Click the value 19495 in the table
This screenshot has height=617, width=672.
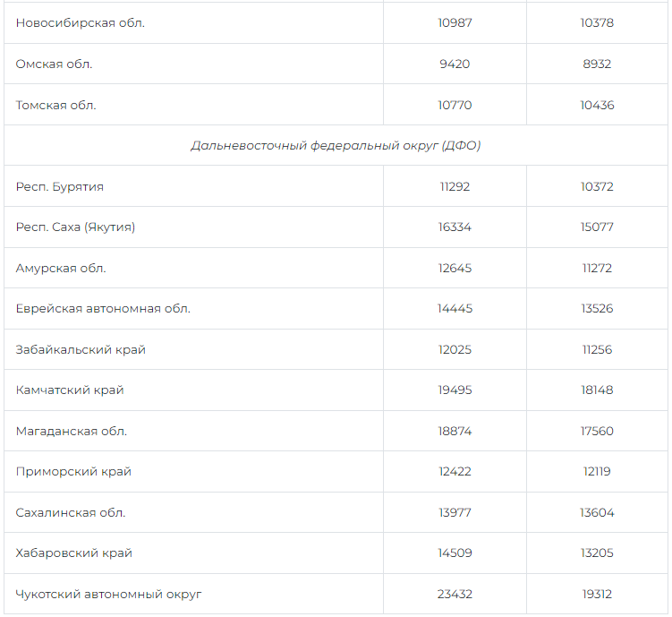pyautogui.click(x=455, y=390)
